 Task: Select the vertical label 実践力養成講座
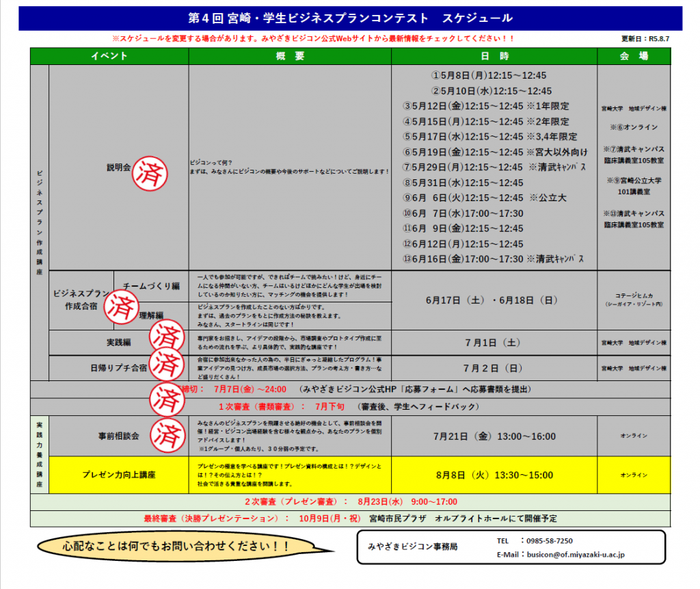click(x=40, y=454)
